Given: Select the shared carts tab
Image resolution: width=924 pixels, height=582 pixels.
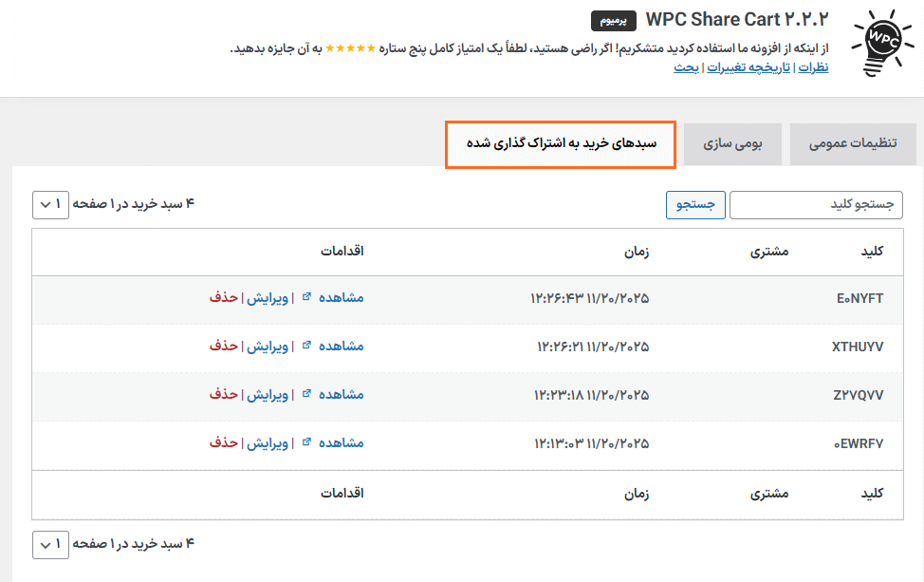Looking at the screenshot, I should click(x=561, y=144).
